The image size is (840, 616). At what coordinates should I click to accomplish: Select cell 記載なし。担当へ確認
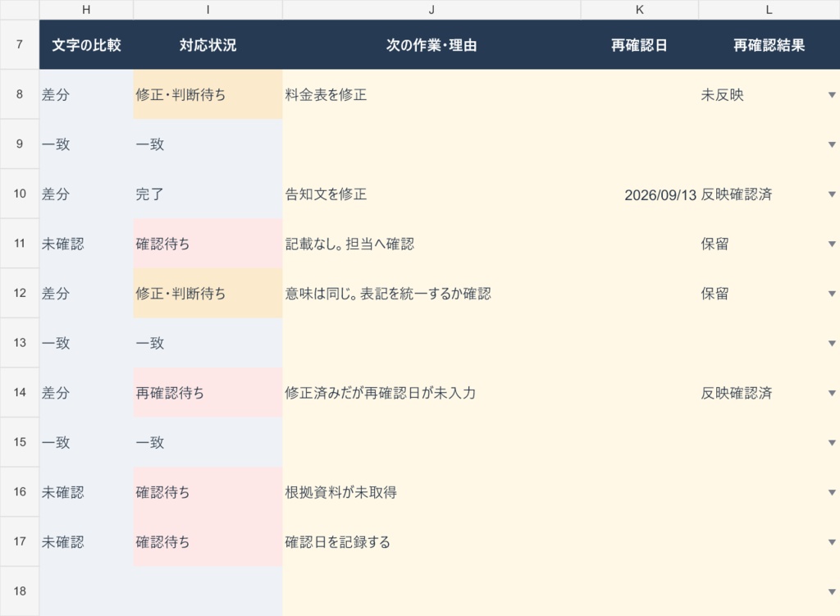[431, 244]
